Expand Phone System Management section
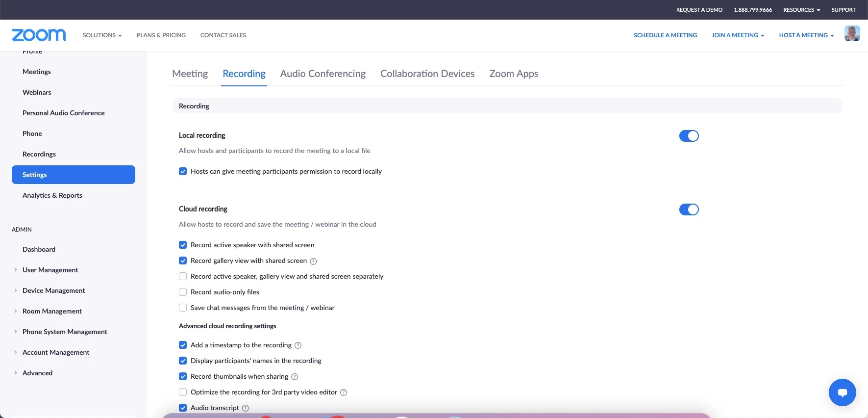The width and height of the screenshot is (868, 418). (x=65, y=332)
